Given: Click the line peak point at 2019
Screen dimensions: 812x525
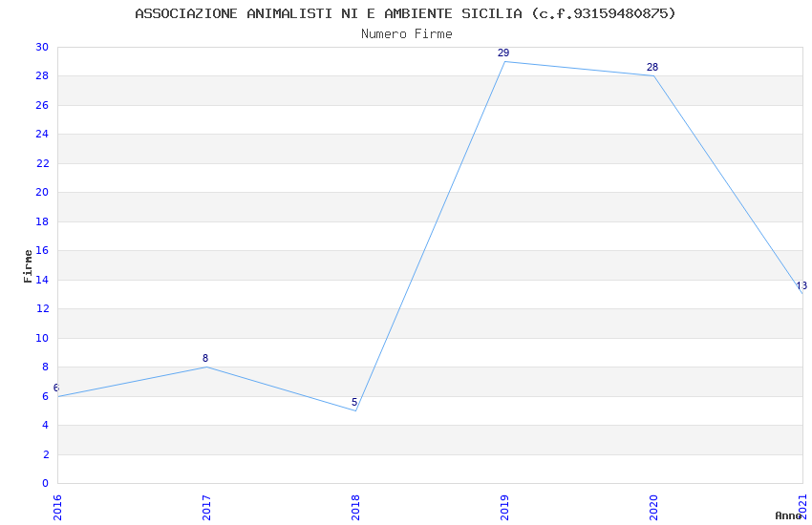Looking at the screenshot, I should (x=505, y=61).
